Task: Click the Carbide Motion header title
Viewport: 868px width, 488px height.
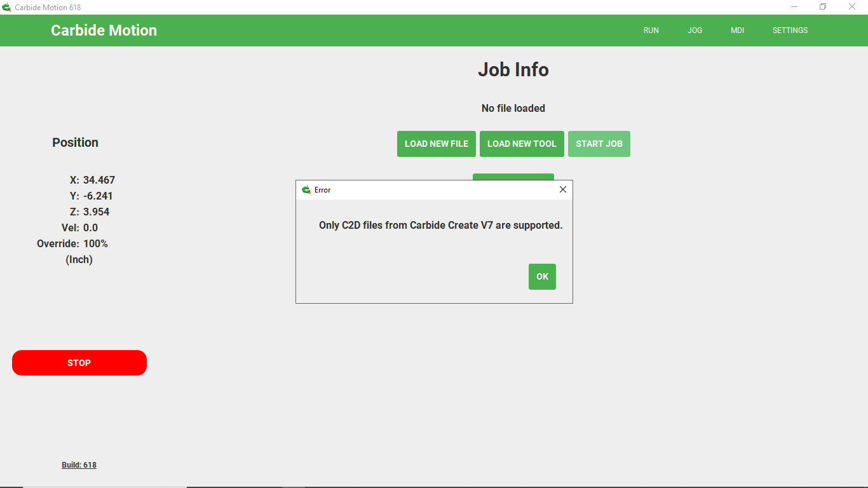Action: [104, 30]
